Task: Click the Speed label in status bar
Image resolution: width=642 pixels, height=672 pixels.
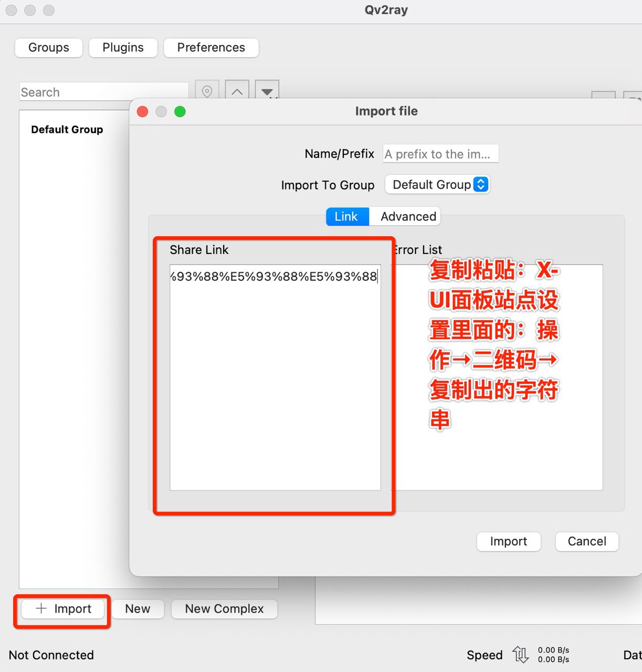Action: 485,655
